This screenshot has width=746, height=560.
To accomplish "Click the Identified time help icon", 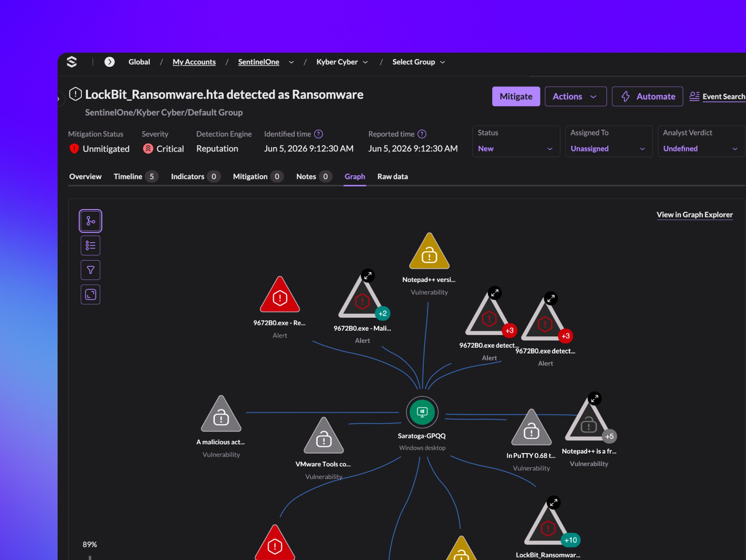I will (319, 134).
